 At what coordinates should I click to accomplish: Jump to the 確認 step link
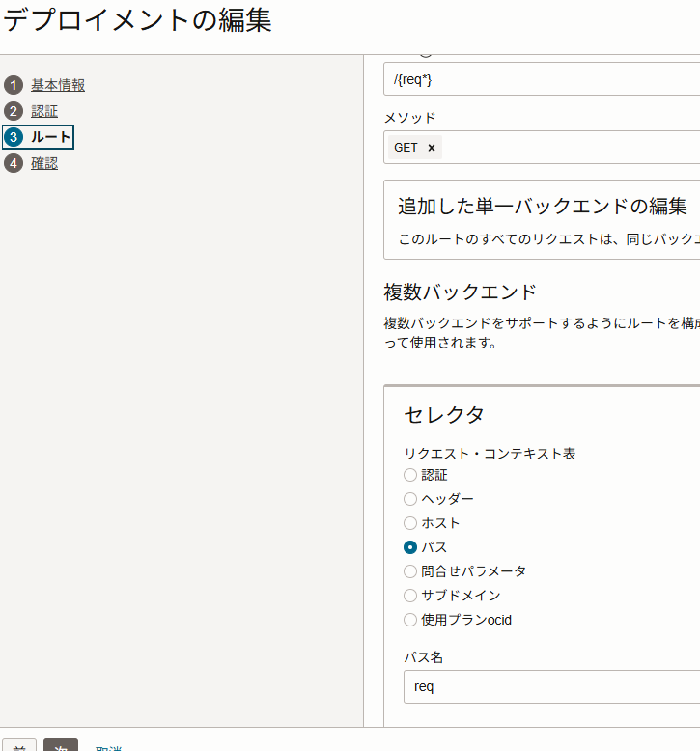coord(44,163)
